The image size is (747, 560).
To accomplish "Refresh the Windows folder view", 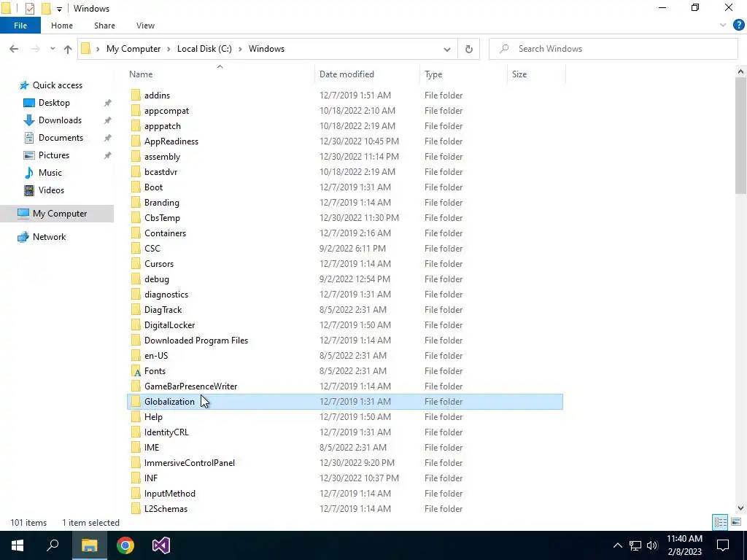I will pos(469,49).
